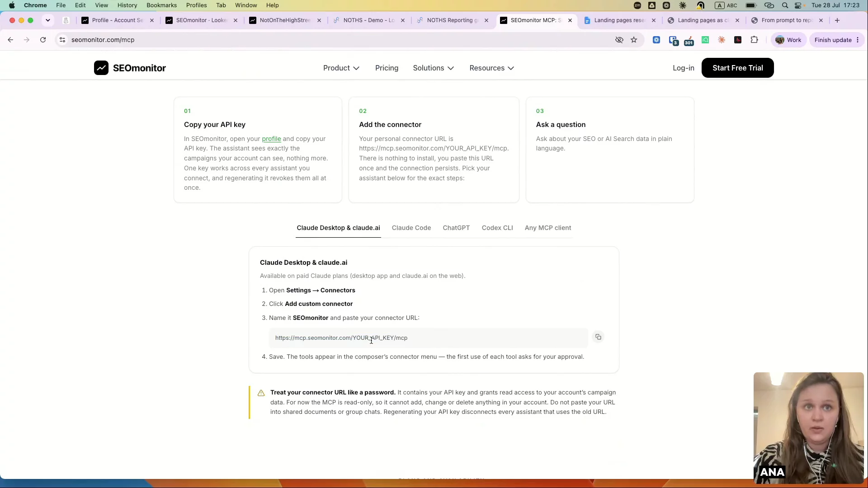Screen dimensions: 868x488
Task: Click the yellow warning triangle icon
Action: tap(261, 393)
